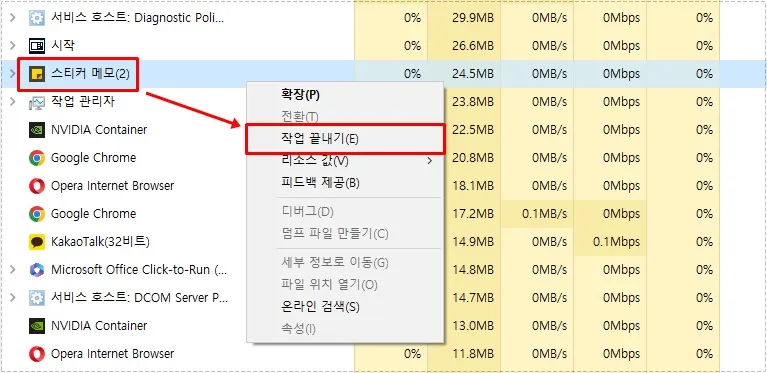Click the Sticky Notes (스티커 메모) app icon
767x373 pixels.
(37, 74)
